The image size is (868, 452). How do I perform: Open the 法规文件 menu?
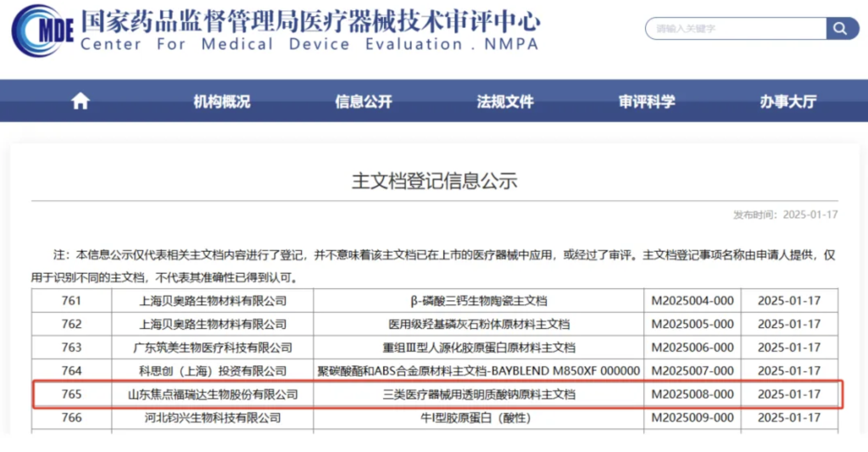point(505,102)
